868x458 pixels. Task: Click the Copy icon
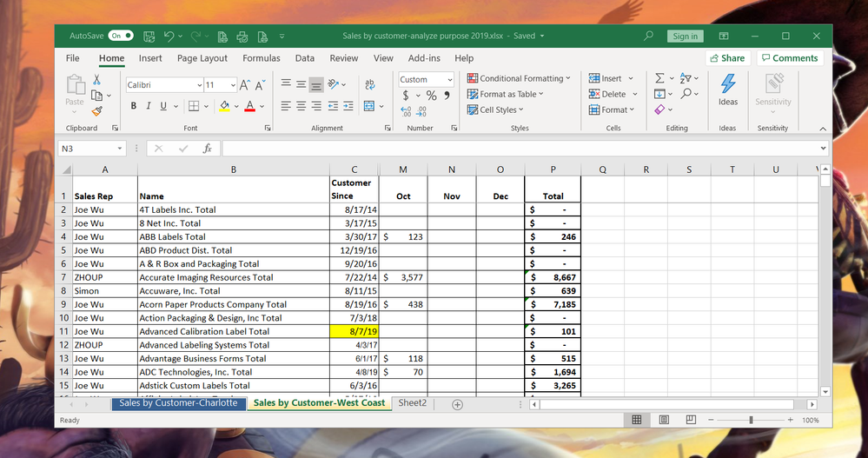[x=96, y=96]
